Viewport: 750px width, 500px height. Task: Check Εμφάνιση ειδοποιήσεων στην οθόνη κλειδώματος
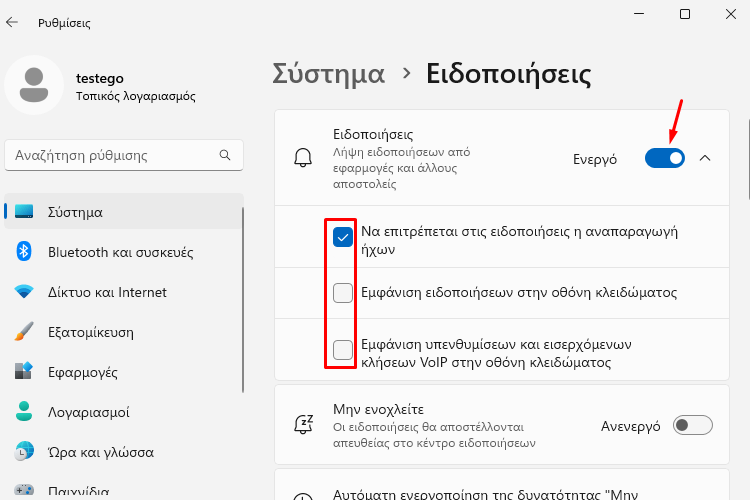343,293
